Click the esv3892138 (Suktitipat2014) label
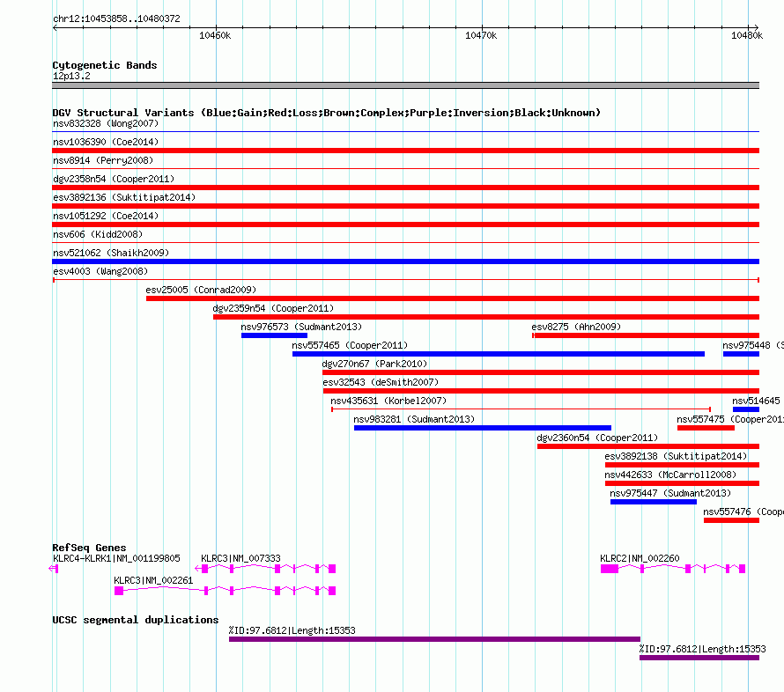The height and width of the screenshot is (692, 784). (676, 456)
